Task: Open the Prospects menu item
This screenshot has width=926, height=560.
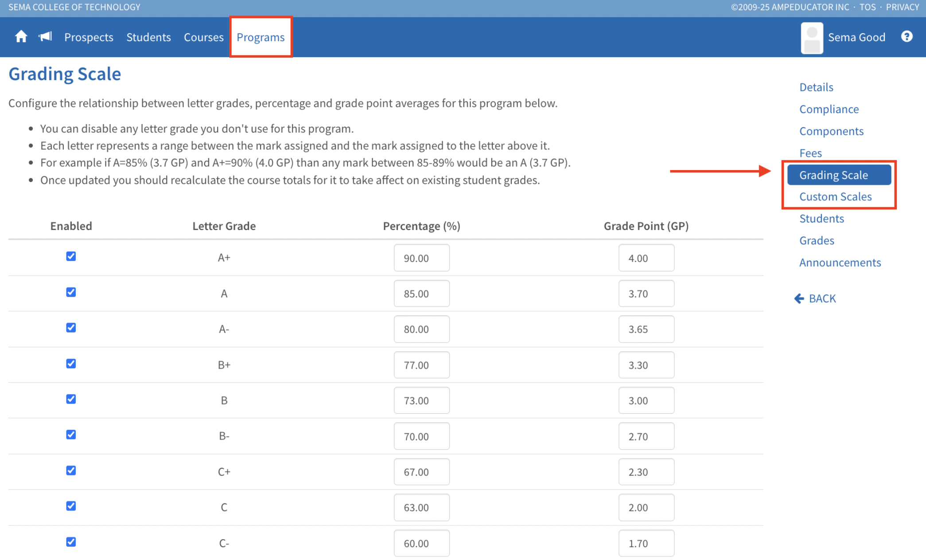Action: 89,37
